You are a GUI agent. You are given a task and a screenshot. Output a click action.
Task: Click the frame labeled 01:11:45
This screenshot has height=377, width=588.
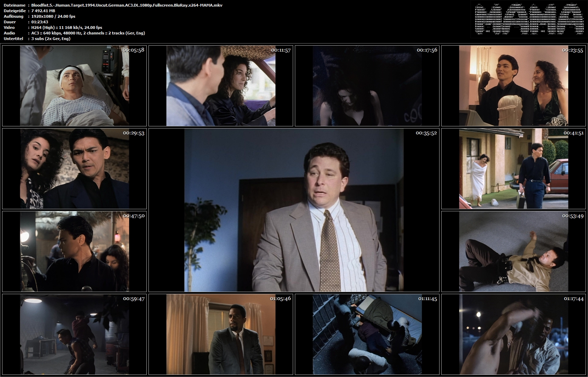[x=367, y=334]
